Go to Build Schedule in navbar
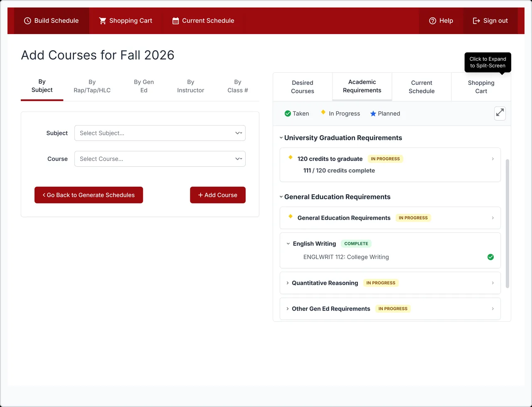The height and width of the screenshot is (407, 532). click(52, 21)
